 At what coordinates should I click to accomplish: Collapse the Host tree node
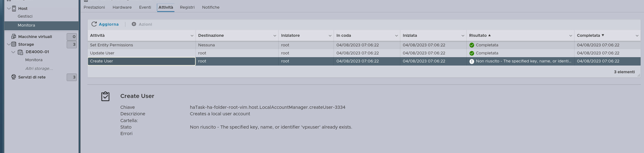[9, 8]
